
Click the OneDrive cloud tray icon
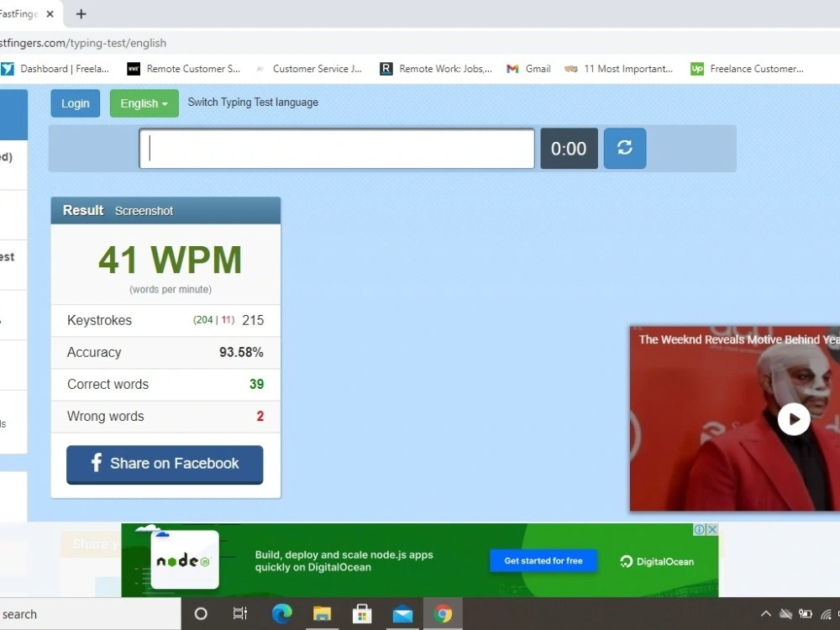pyautogui.click(x=786, y=614)
